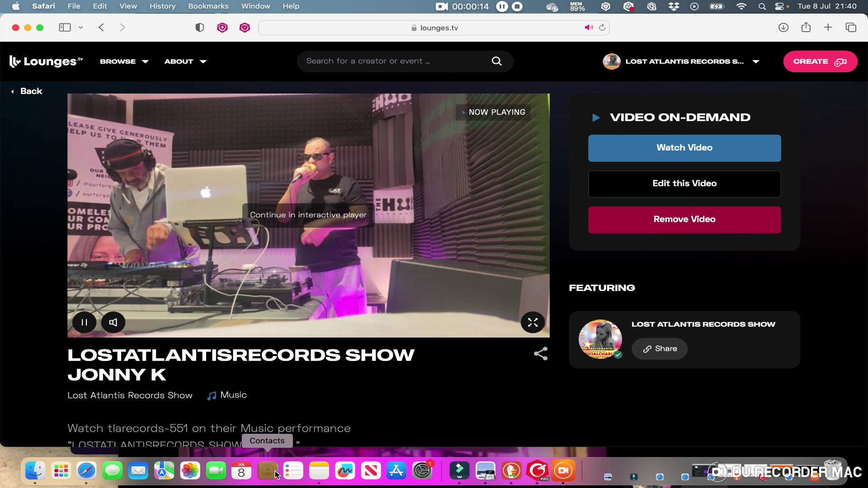Open Finder from the Dock

tap(35, 471)
